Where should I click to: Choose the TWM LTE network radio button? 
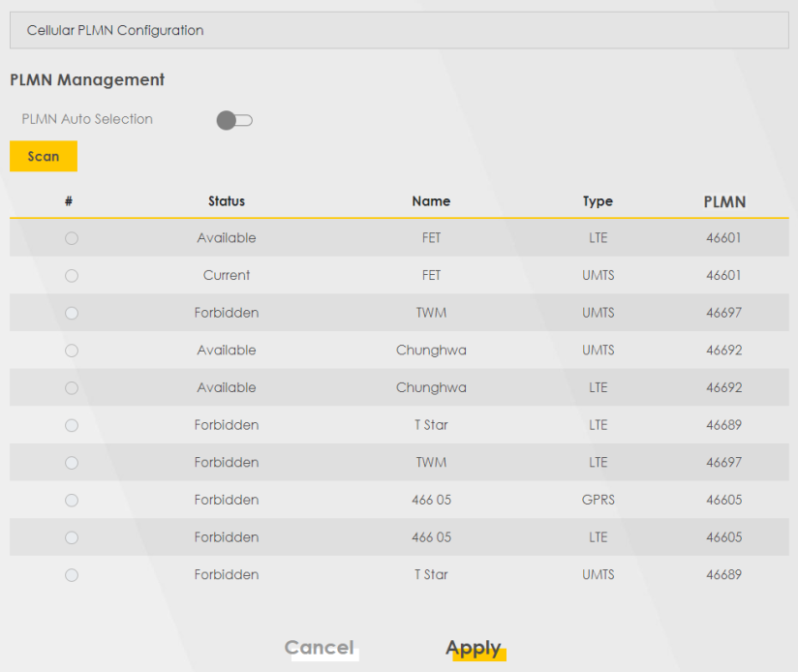tap(72, 463)
